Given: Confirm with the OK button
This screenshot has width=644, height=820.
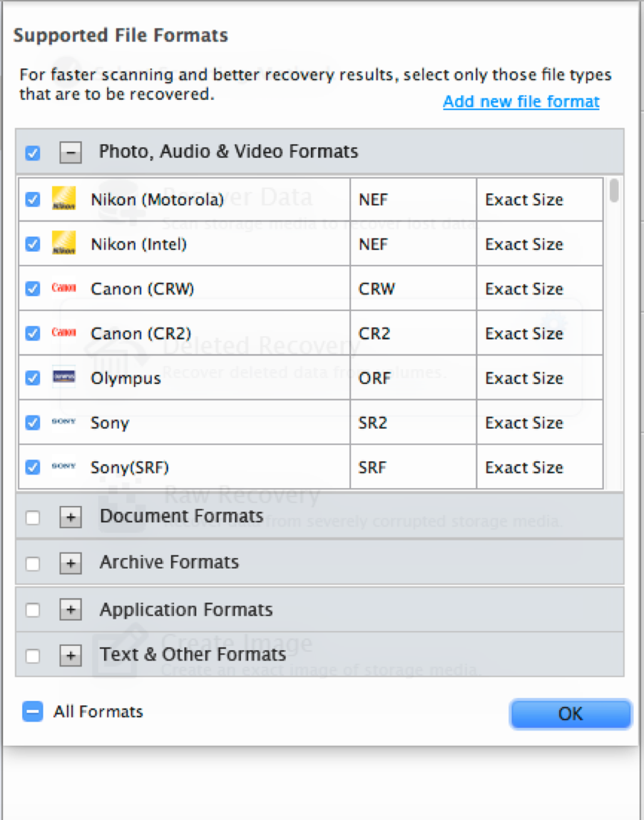Looking at the screenshot, I should coord(571,714).
